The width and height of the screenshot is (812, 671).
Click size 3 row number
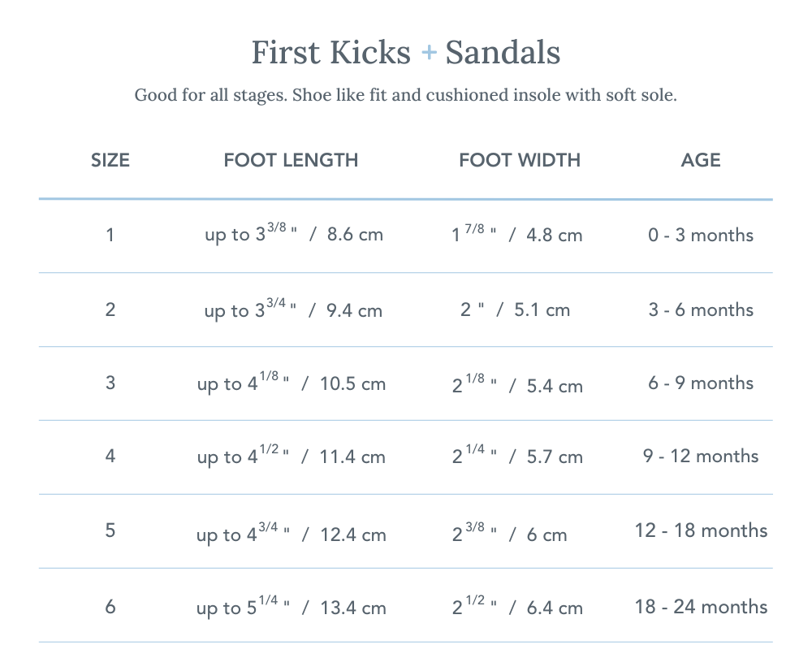pyautogui.click(x=110, y=383)
